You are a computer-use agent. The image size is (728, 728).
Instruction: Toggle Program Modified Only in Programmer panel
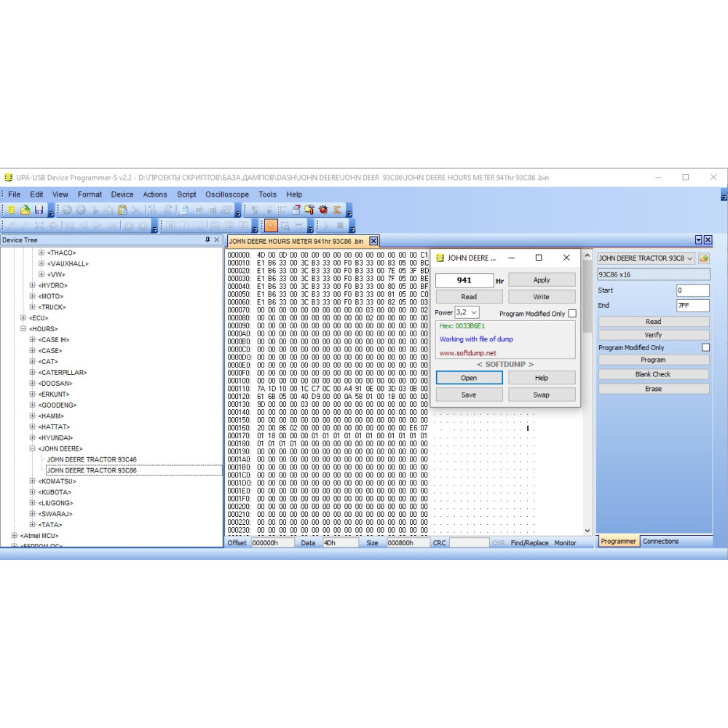point(705,347)
